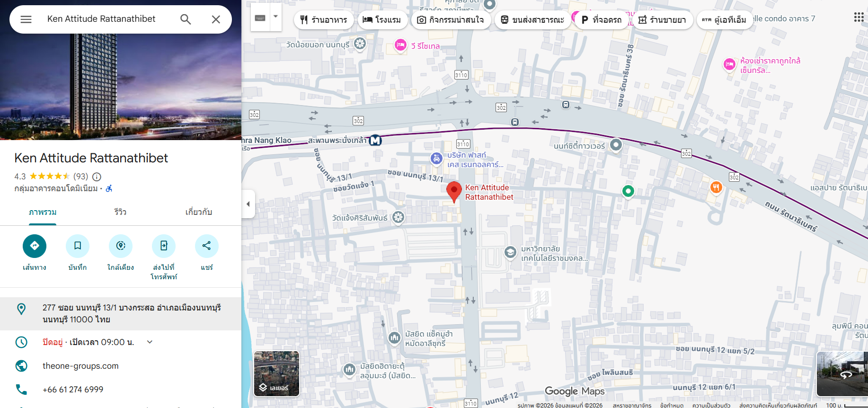Viewport: 868px width, 408px height.
Task: Get directions with the เส้นทาง button
Action: tap(35, 246)
